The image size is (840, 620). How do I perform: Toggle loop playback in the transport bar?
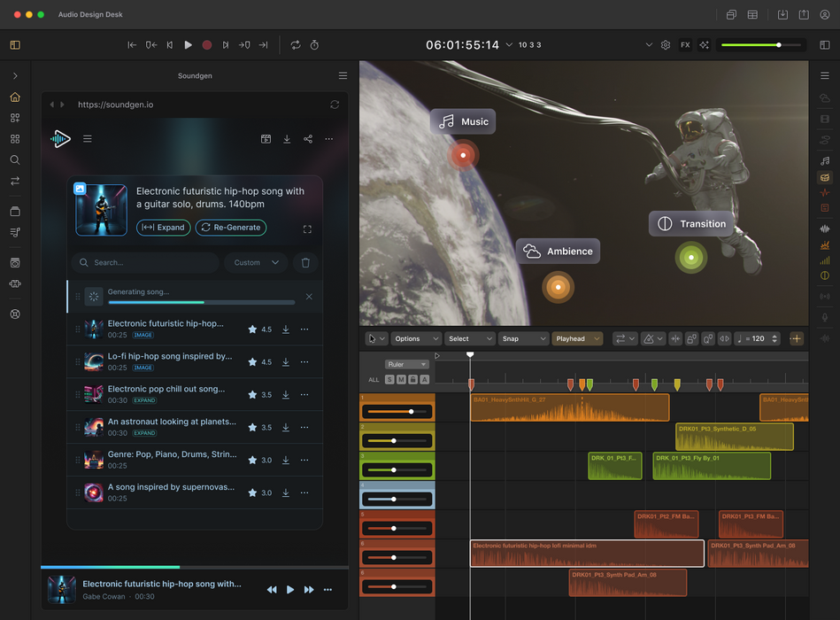click(x=295, y=44)
